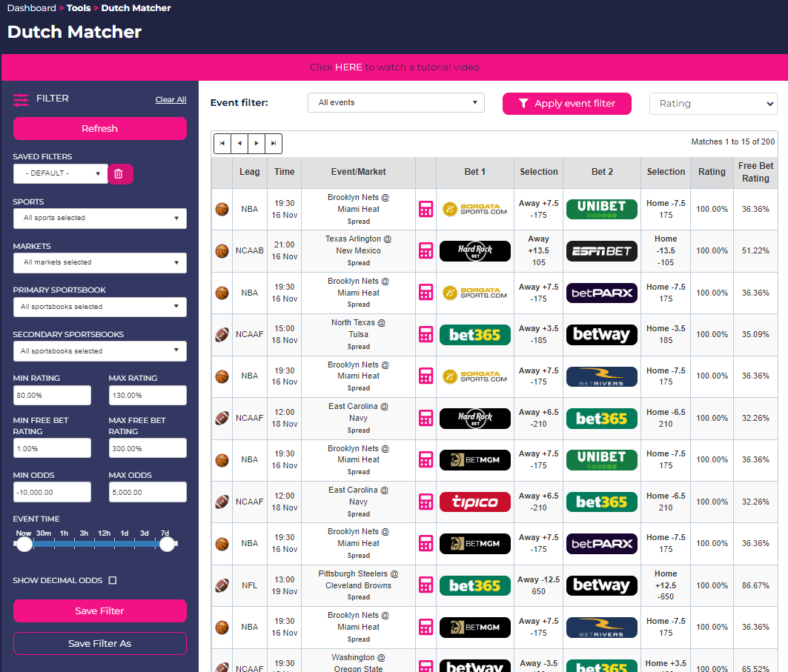Sort table by Rating column header

(712, 172)
